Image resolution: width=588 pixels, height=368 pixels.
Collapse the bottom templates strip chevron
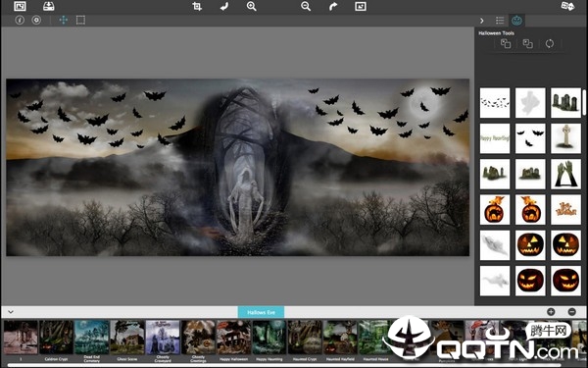11,312
